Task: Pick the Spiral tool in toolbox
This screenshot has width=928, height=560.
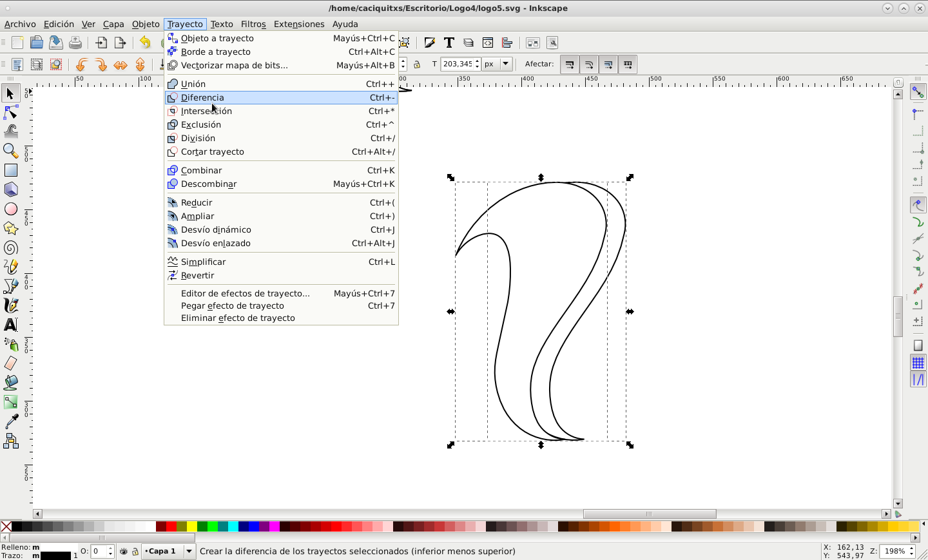Action: [x=11, y=248]
